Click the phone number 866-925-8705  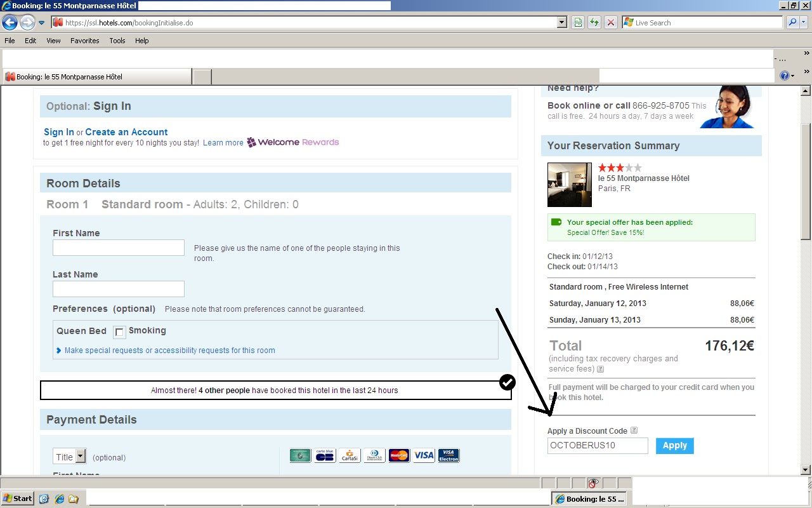(660, 105)
